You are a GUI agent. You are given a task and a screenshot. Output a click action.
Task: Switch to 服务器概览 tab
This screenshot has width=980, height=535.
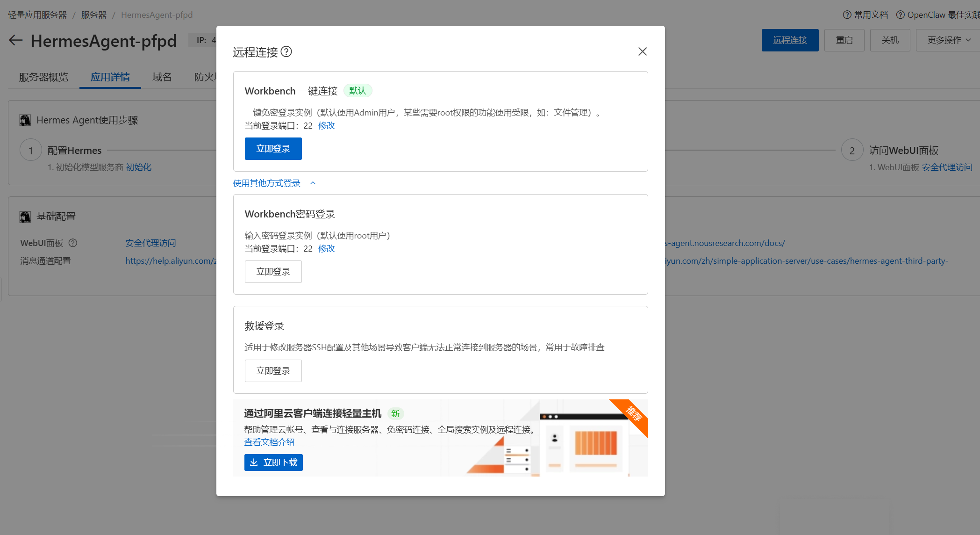coord(43,77)
